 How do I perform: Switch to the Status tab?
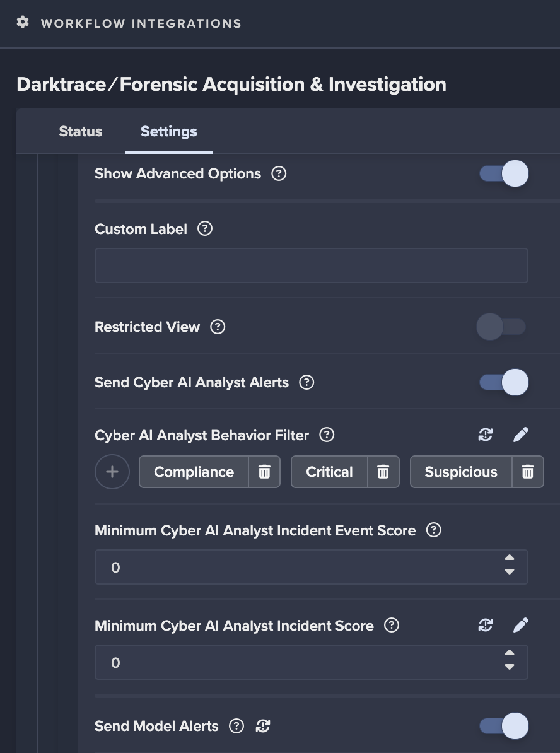[x=81, y=131]
